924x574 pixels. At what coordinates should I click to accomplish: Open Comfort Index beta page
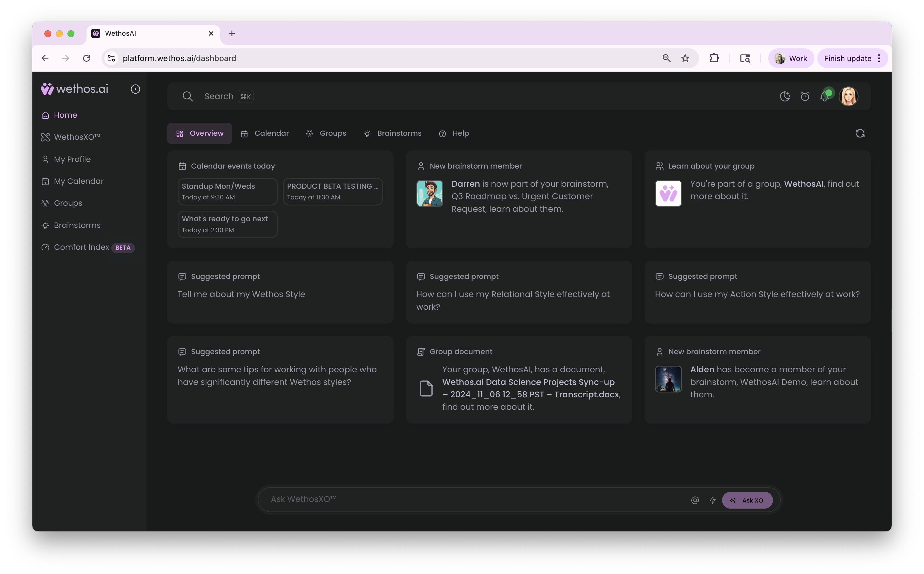[88, 247]
